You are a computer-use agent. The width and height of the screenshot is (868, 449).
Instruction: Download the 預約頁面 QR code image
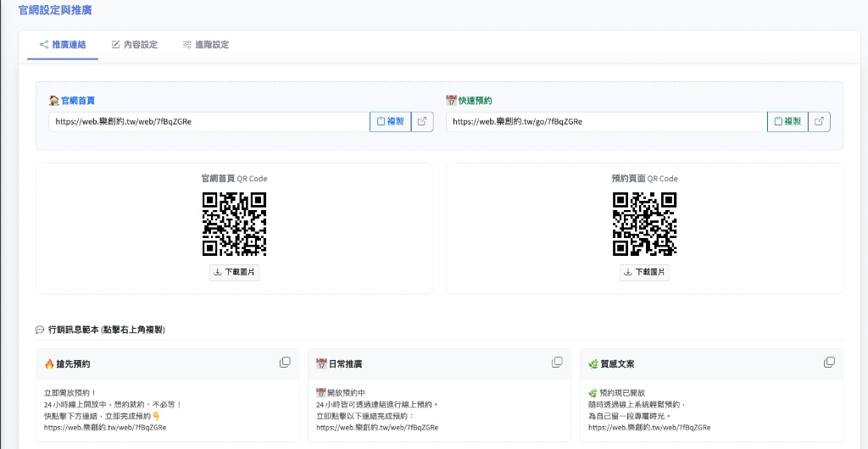(x=644, y=272)
